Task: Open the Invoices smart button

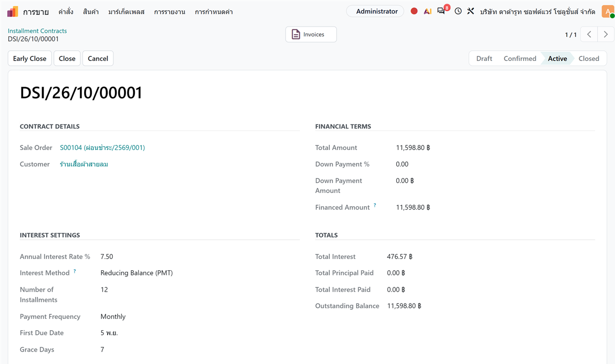Action: (311, 34)
